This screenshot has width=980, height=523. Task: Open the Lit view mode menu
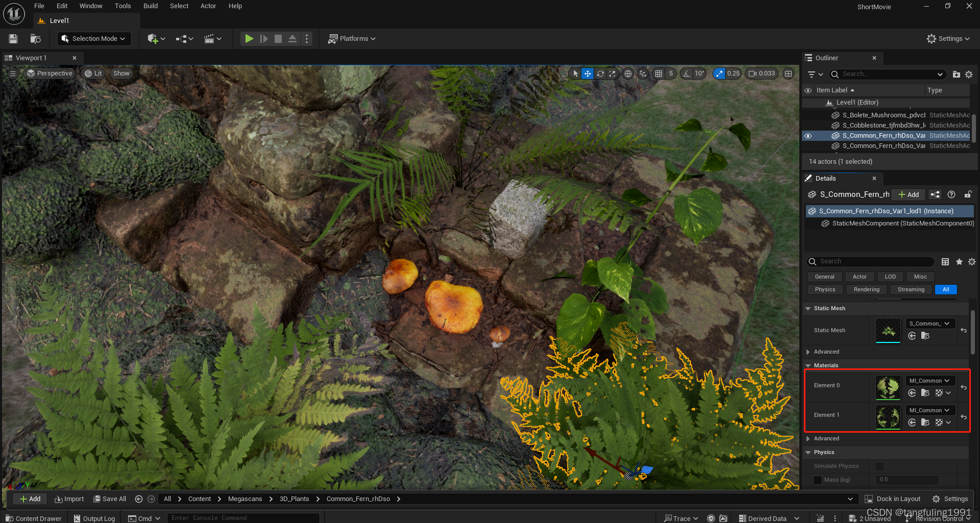[93, 73]
